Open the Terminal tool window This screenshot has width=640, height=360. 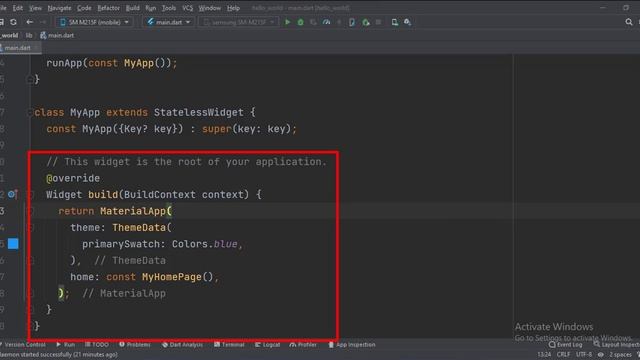(229, 345)
